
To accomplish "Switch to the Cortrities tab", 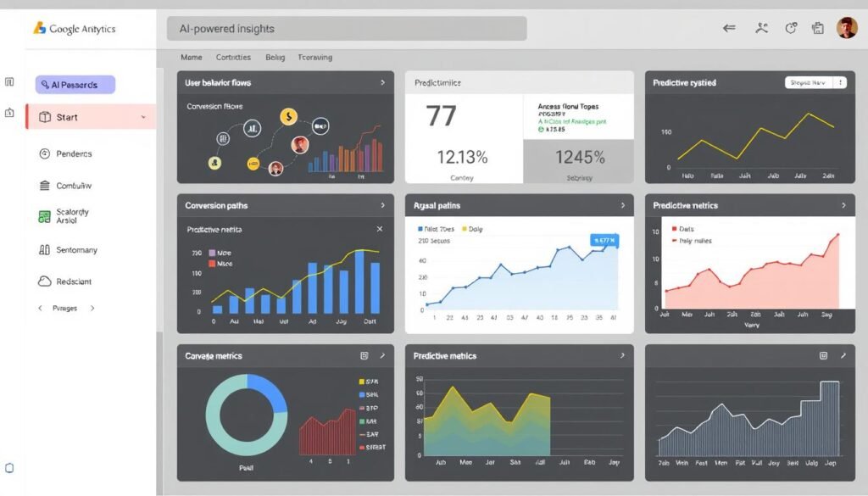I will coord(233,57).
